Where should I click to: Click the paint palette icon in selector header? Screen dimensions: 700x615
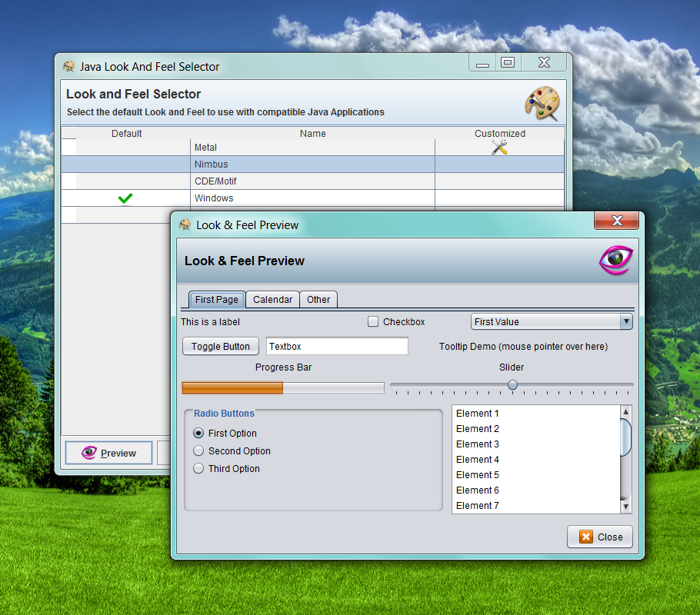pos(542,104)
